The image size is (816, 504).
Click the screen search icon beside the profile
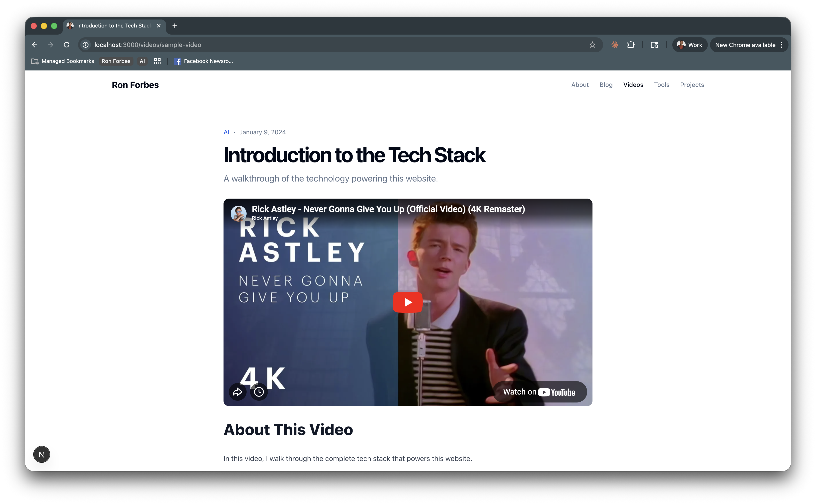(654, 45)
